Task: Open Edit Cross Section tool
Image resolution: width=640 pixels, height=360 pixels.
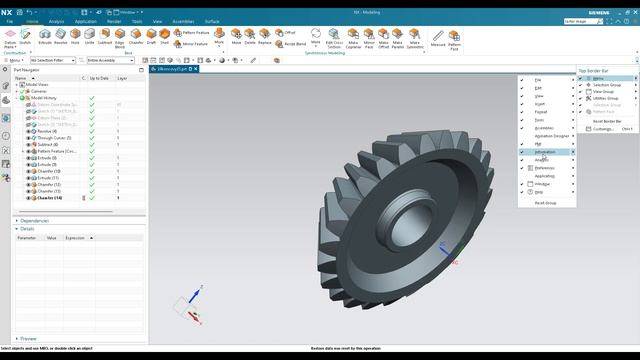Action: [x=334, y=39]
